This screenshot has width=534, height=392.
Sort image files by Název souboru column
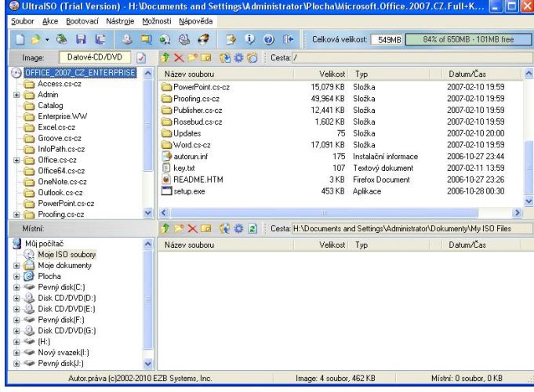pos(226,74)
